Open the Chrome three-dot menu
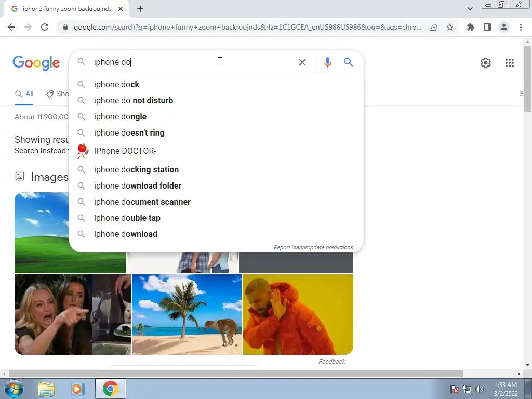This screenshot has height=399, width=532. pos(521,27)
